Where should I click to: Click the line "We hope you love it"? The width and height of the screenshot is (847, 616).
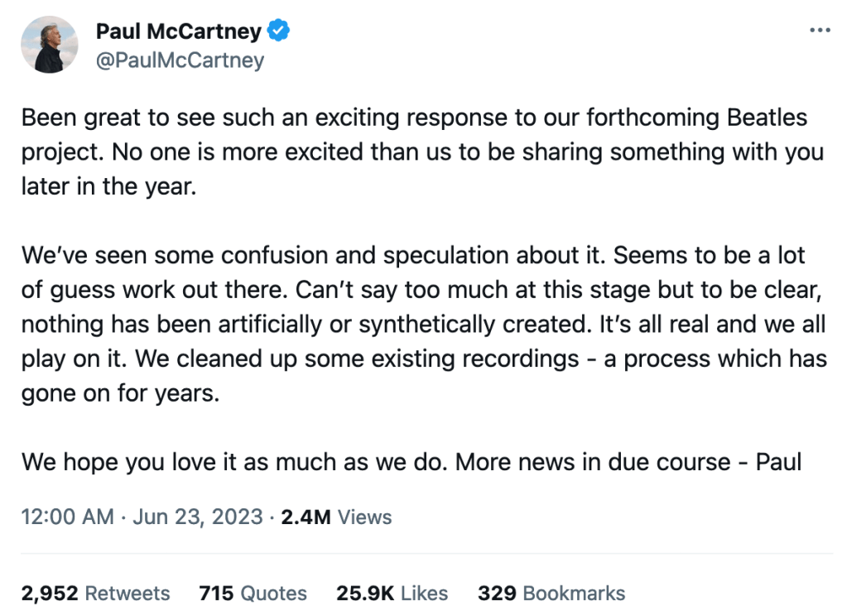coord(411,461)
